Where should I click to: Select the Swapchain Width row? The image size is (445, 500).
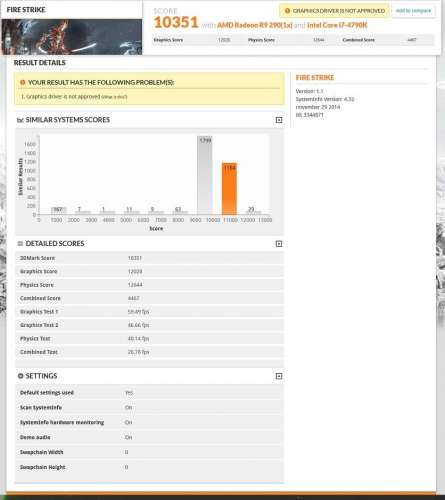pos(149,452)
